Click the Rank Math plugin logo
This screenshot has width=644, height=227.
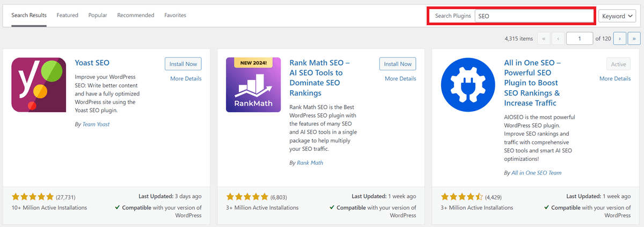pos(253,85)
